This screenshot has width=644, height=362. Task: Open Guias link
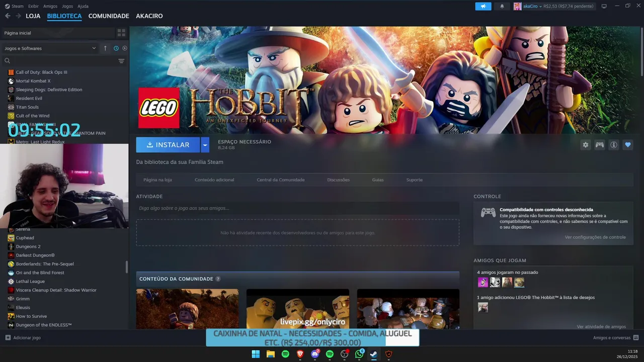[x=378, y=179]
